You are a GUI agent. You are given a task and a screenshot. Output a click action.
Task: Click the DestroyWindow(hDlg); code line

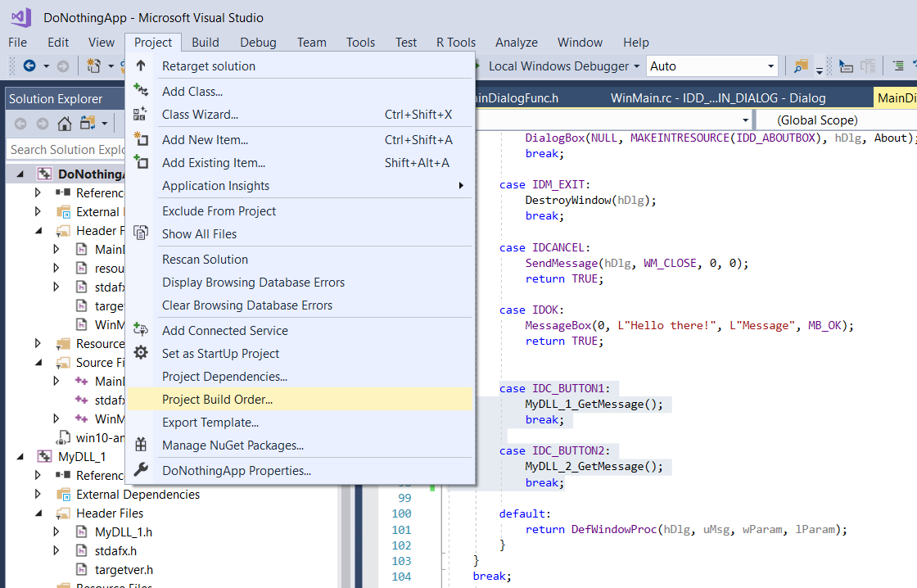[x=590, y=200]
